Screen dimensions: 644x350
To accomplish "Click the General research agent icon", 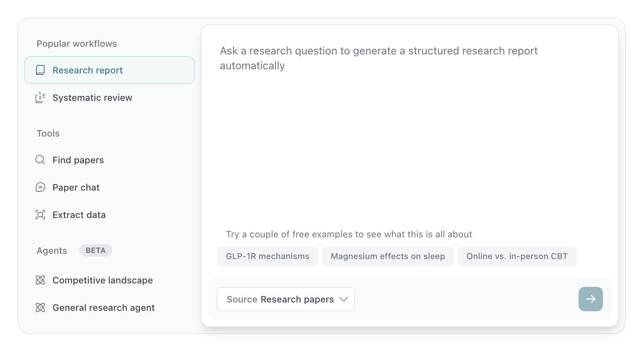I will 40,307.
